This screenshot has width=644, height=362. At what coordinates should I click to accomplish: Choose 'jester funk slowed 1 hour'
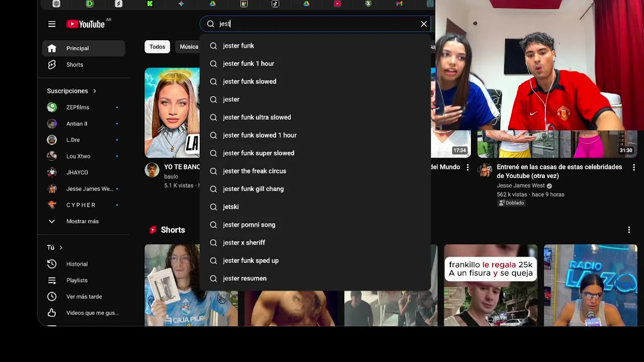tap(315, 135)
